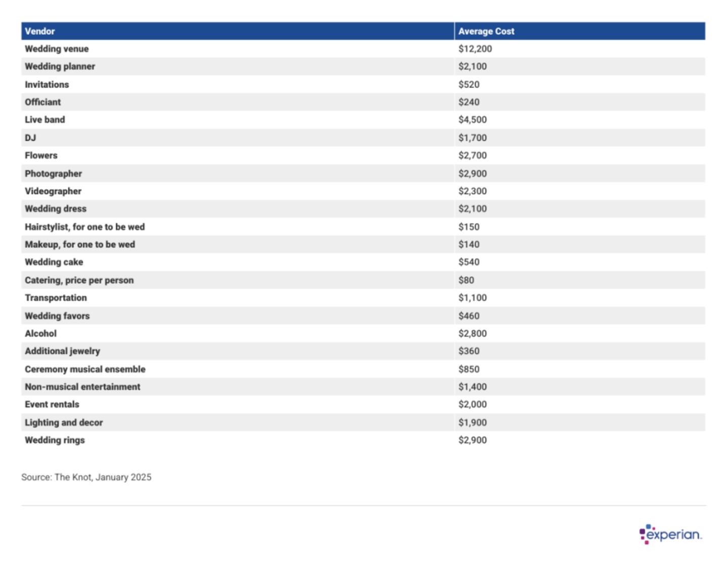The height and width of the screenshot is (564, 728).
Task: Click the Transportation cost of $1,100
Action: (x=472, y=298)
